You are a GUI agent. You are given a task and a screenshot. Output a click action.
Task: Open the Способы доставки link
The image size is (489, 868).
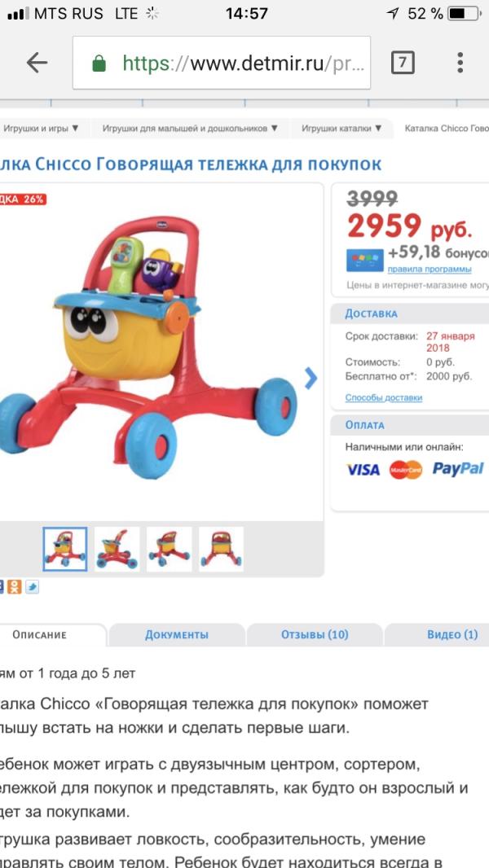(384, 397)
